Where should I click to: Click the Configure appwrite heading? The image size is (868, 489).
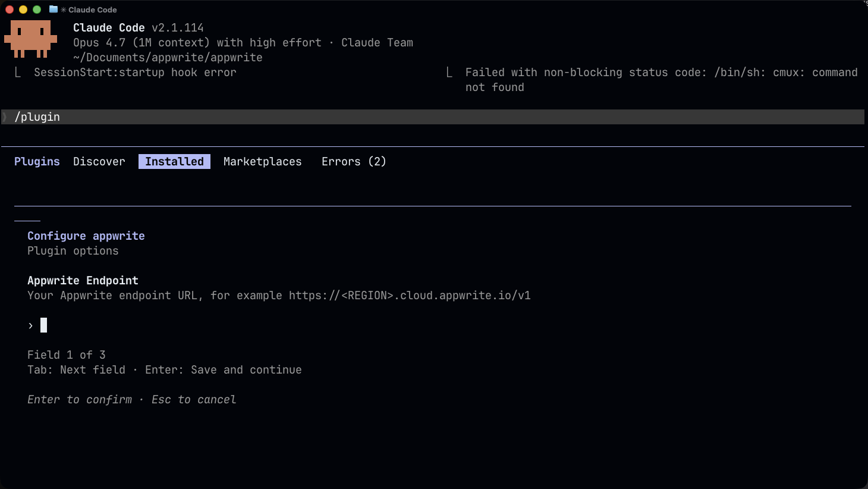click(86, 236)
